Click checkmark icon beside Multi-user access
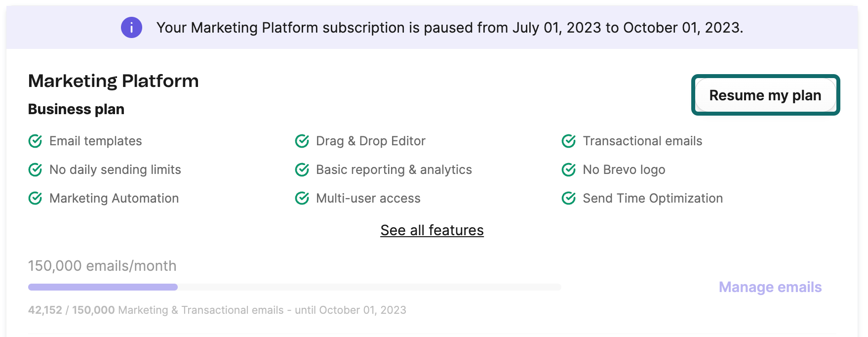 tap(302, 199)
